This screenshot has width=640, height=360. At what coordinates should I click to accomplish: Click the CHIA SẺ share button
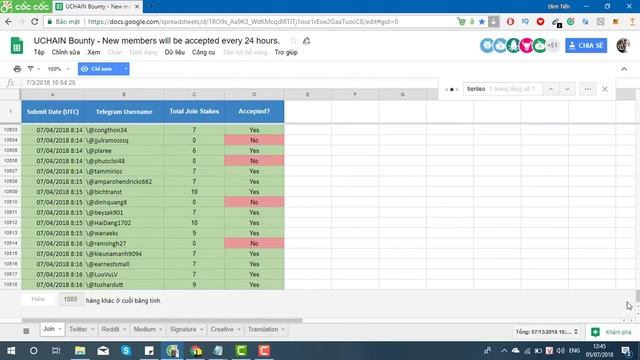[586, 45]
